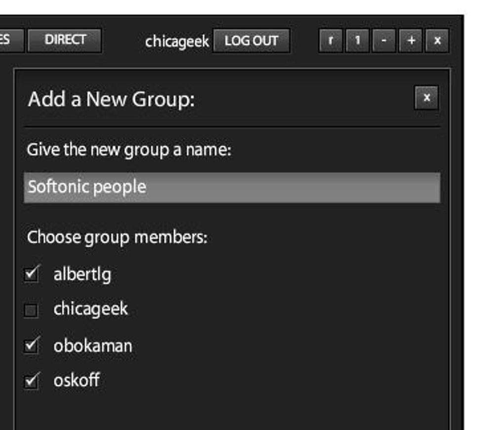Open the DIRECT tab
This screenshot has width=504, height=430.
coord(65,40)
